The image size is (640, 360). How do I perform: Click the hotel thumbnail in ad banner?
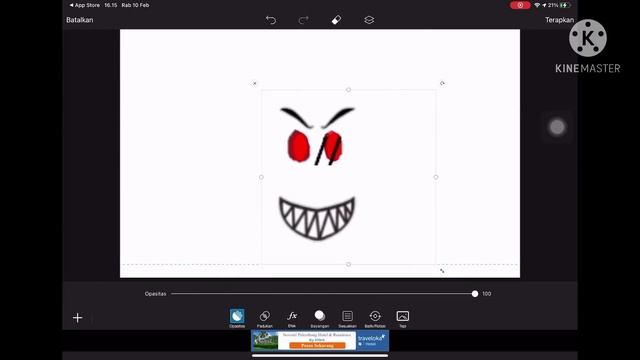click(x=265, y=340)
